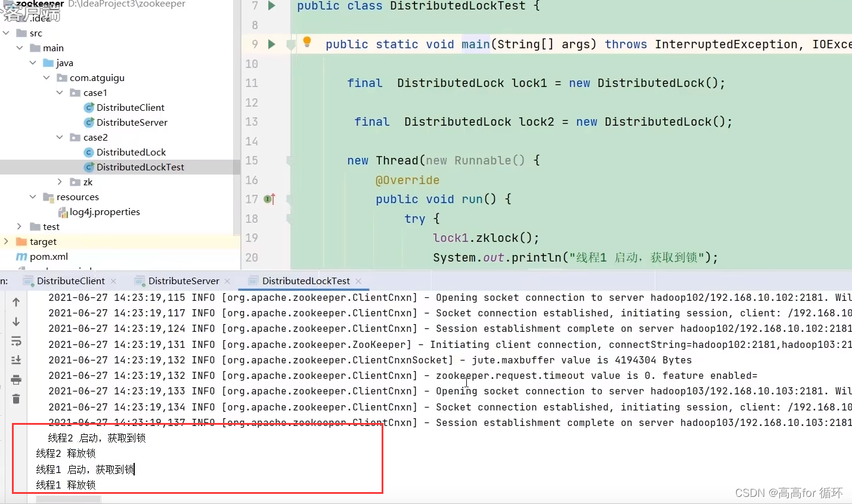Open overriding method marker on line 17

(x=269, y=199)
